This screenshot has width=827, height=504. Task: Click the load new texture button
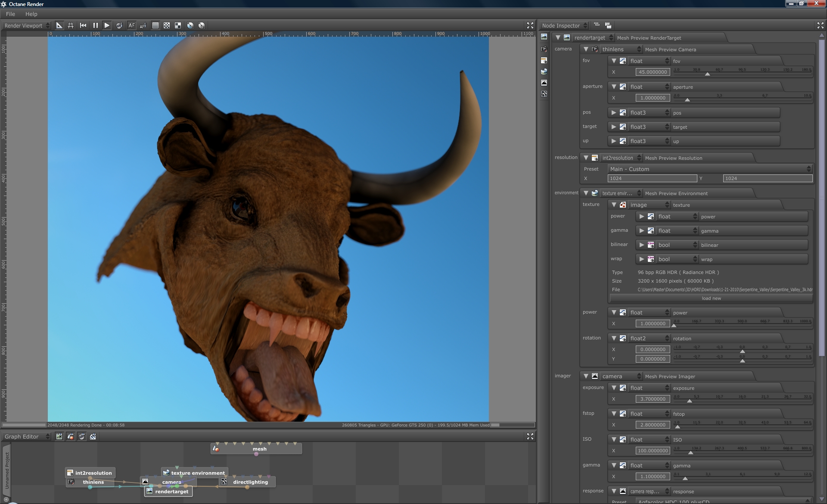[711, 298]
